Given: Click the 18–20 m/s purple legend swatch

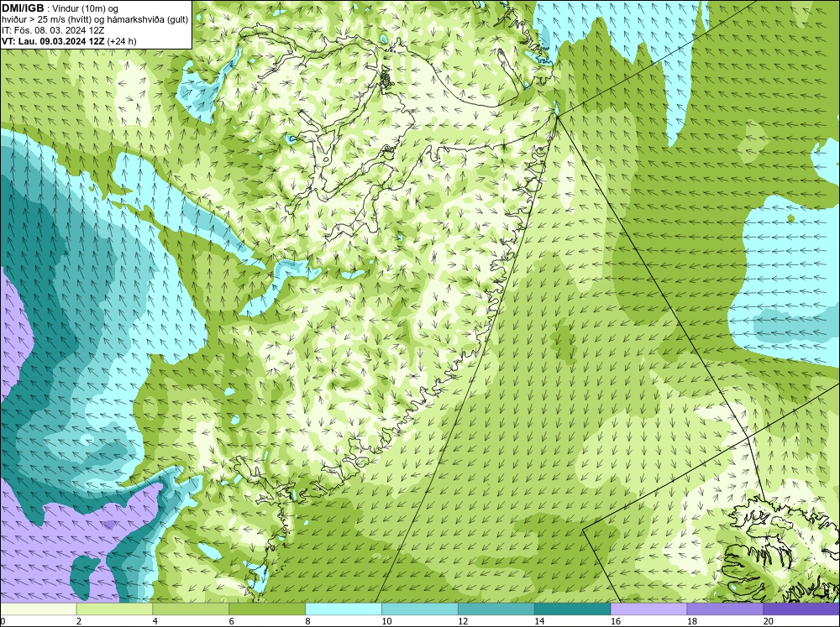Looking at the screenshot, I should 725,609.
